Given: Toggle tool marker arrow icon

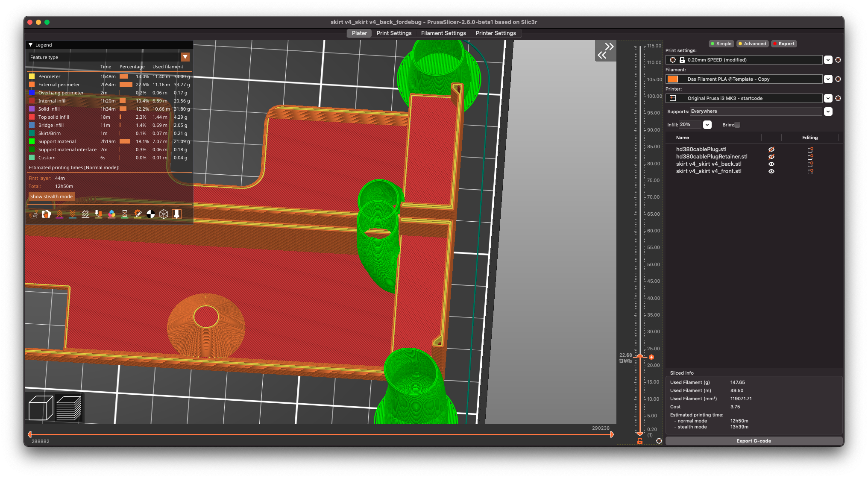Looking at the screenshot, I should pyautogui.click(x=176, y=214).
